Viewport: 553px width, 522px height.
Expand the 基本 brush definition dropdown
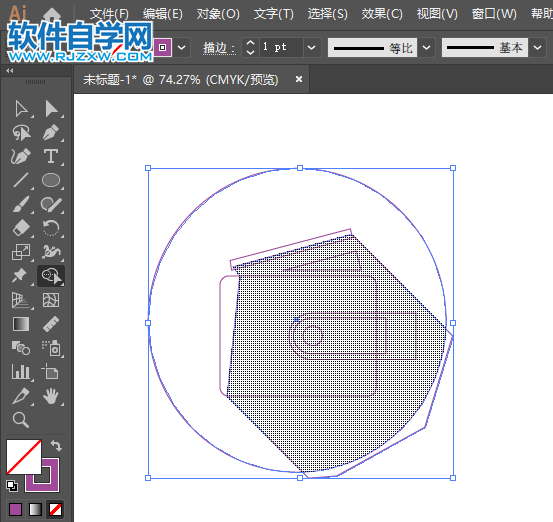click(x=537, y=47)
